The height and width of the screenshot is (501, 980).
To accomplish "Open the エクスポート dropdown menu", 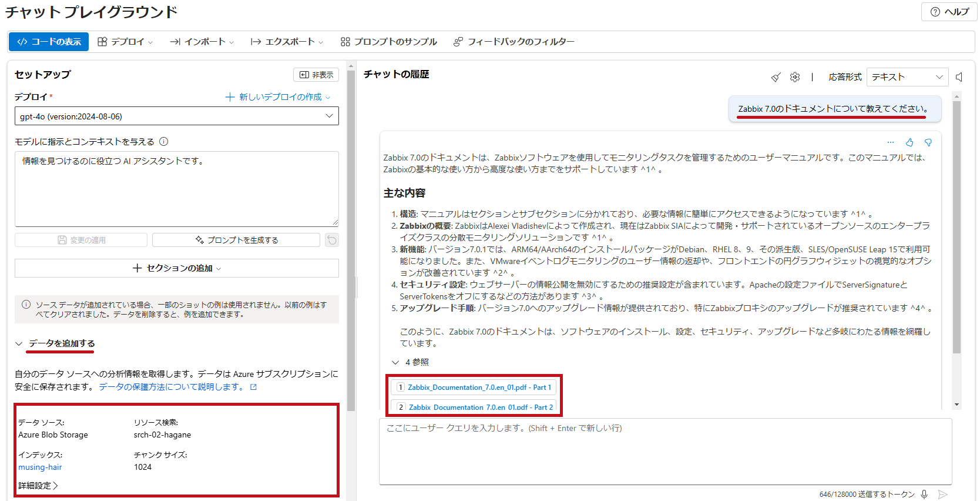I will click(x=287, y=42).
